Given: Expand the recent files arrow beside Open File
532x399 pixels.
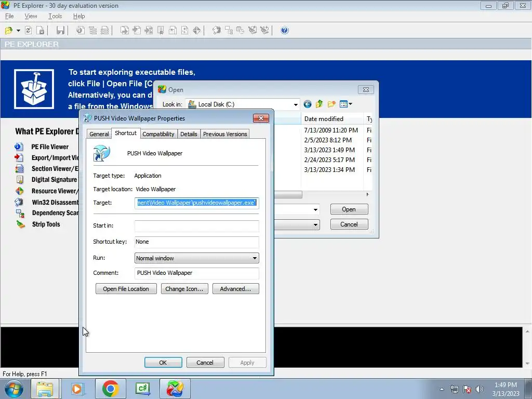Looking at the screenshot, I should (x=18, y=31).
